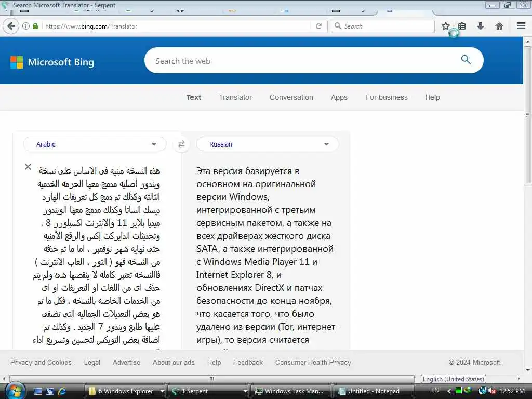Click the magnifier in the Bing search box
This screenshot has height=399, width=532.
pyautogui.click(x=466, y=60)
